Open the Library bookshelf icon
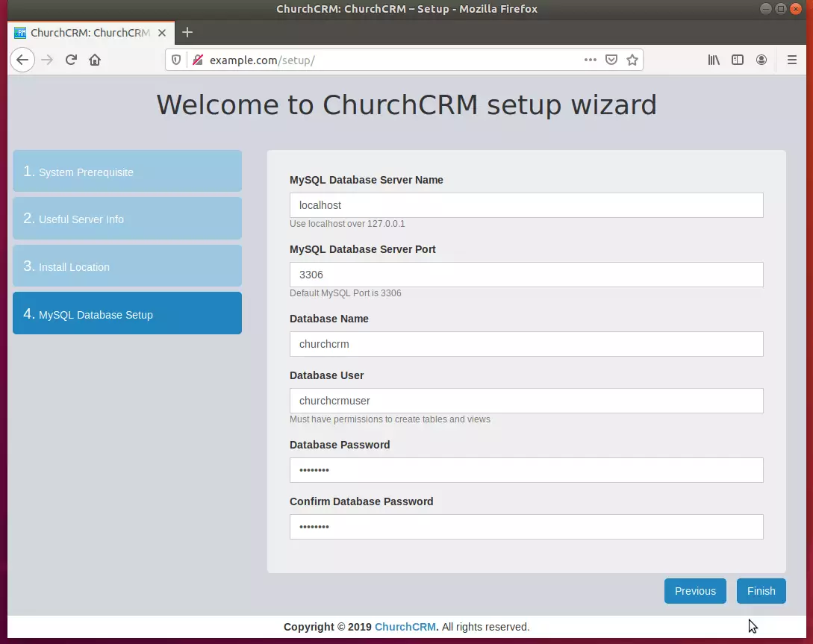The width and height of the screenshot is (813, 644). (x=714, y=60)
